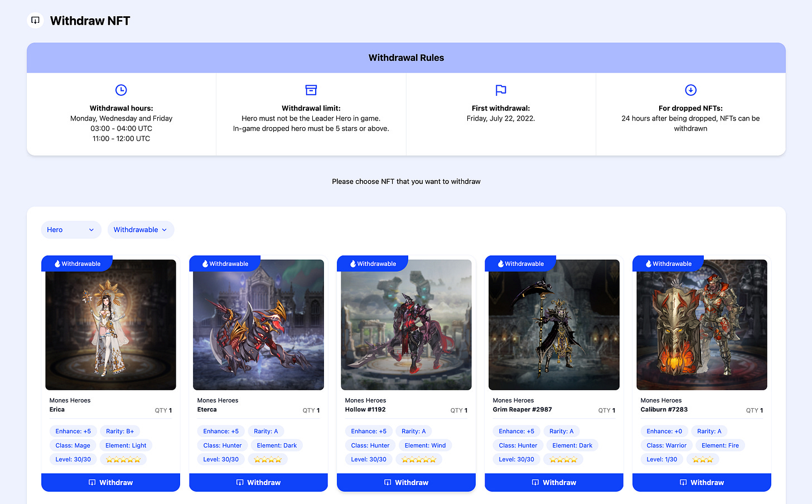Click the Withdraw NFT header icon
The height and width of the screenshot is (504, 812).
(35, 21)
